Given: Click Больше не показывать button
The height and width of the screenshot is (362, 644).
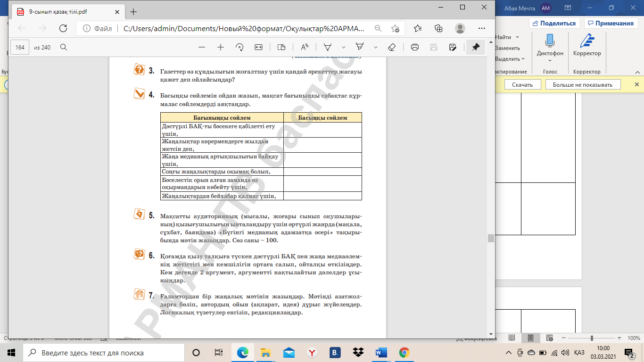Looking at the screenshot, I should [x=583, y=85].
